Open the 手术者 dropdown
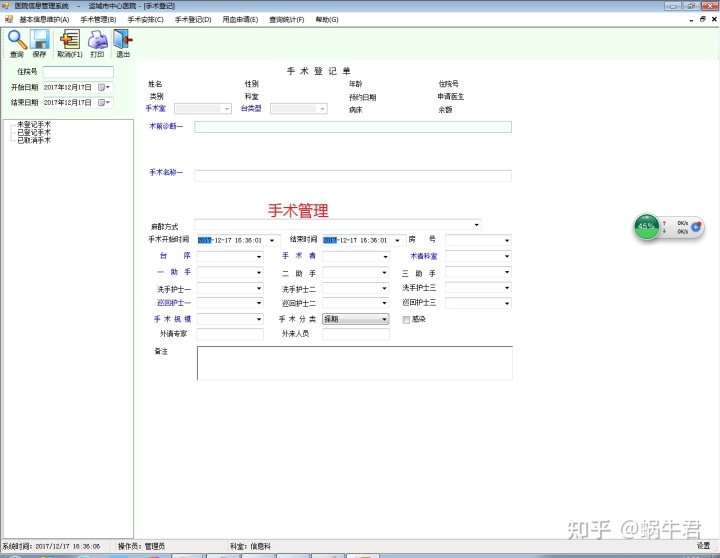Screen dimensions: 720x558 385,257
